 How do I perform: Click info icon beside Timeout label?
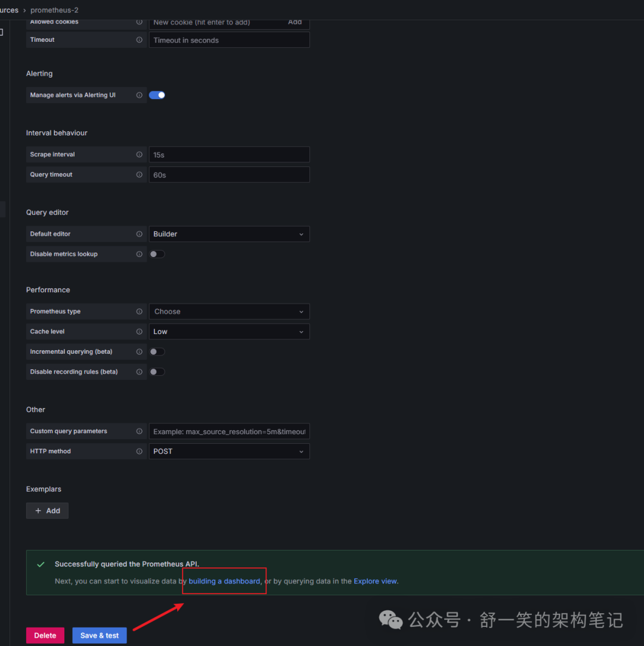click(139, 40)
